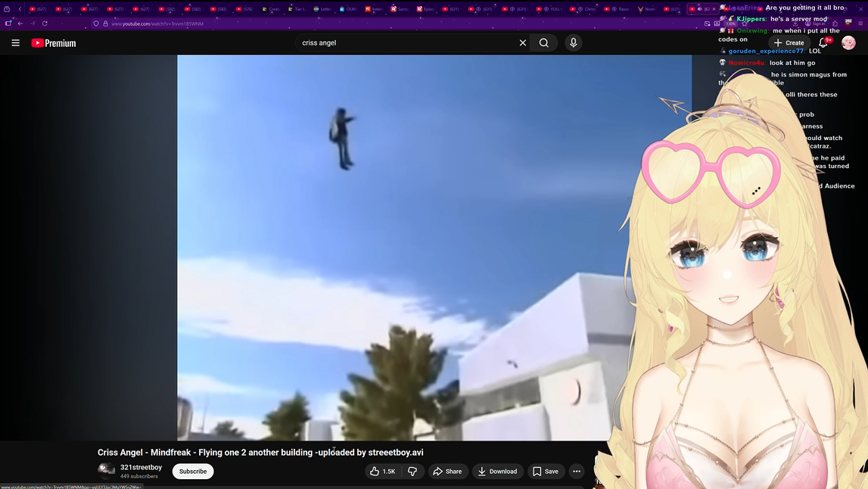Open the 321streetboy channel name link
Image resolution: width=868 pixels, height=489 pixels.
[142, 467]
